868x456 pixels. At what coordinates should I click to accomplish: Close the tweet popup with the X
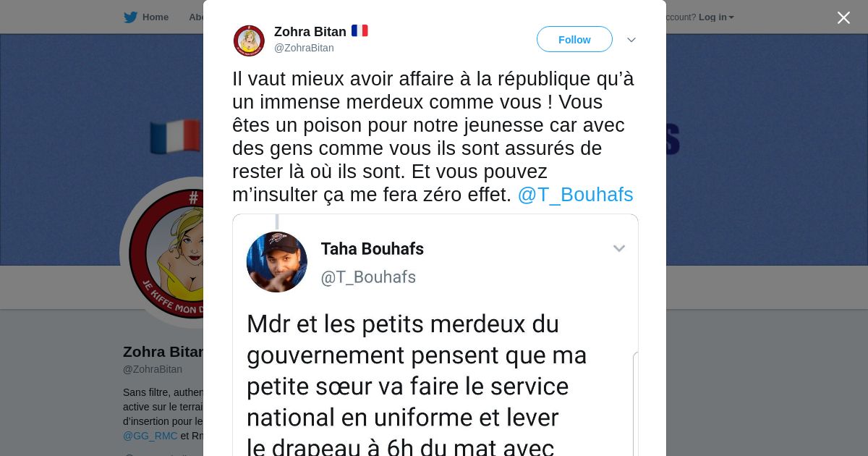point(843,18)
